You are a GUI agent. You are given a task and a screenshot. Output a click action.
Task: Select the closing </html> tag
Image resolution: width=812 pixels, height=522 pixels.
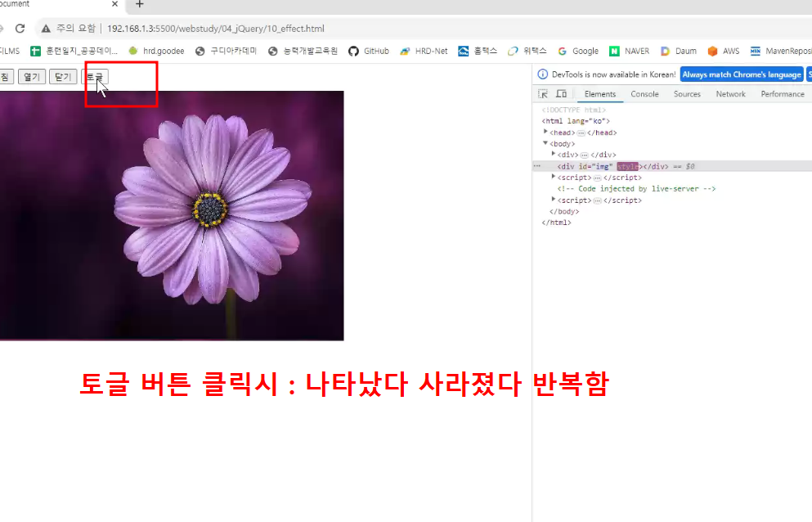pos(557,223)
